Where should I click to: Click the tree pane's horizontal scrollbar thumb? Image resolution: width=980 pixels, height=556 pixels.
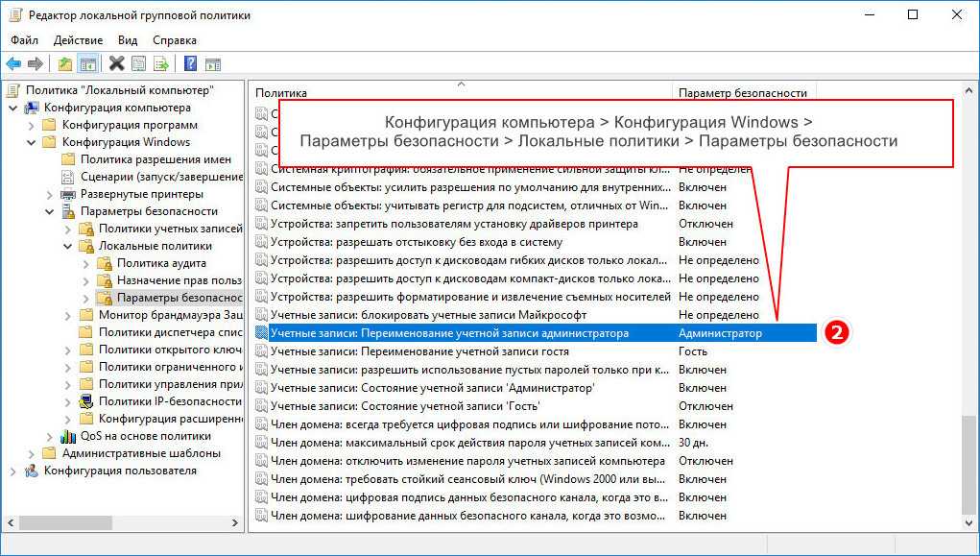65,522
